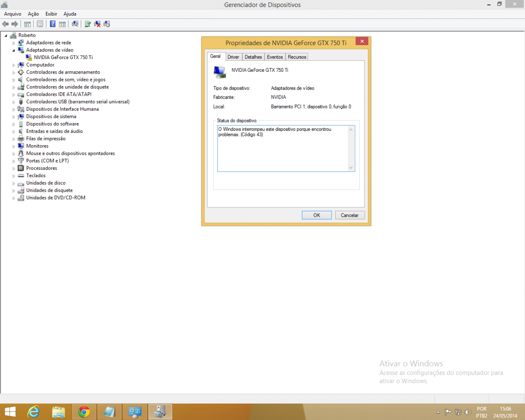Click the uninstall device red-X icon
Screen dimensions: 525x420
click(97, 24)
